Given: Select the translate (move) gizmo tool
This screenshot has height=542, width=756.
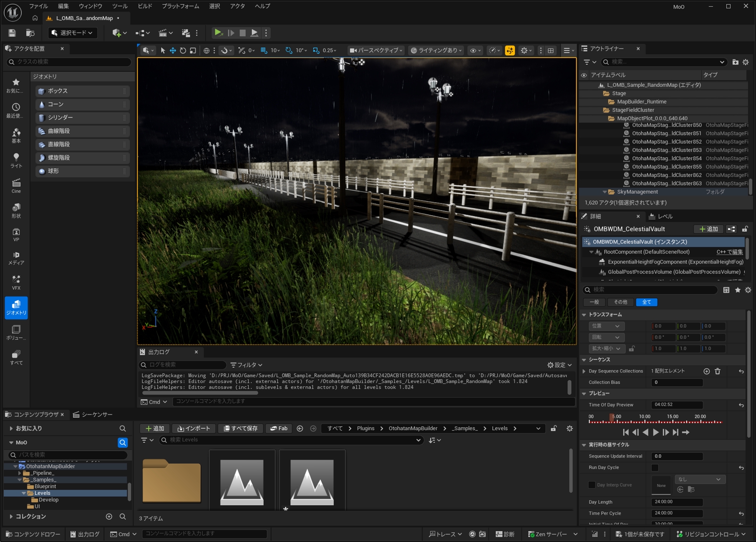Looking at the screenshot, I should pos(173,51).
